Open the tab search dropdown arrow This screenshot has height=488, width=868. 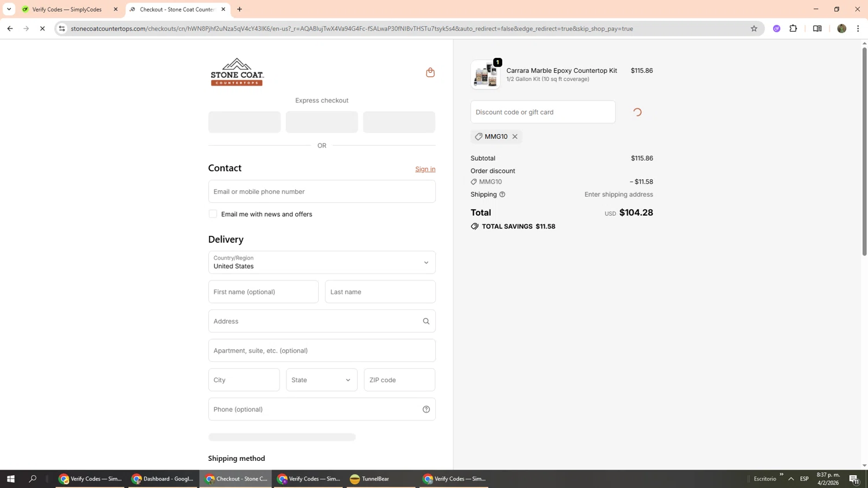point(9,9)
